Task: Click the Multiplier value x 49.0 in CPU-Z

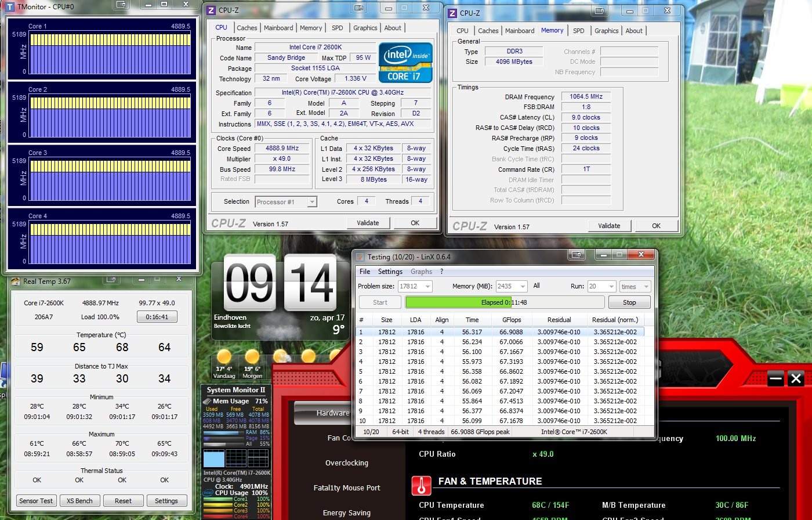Action: tap(282, 158)
